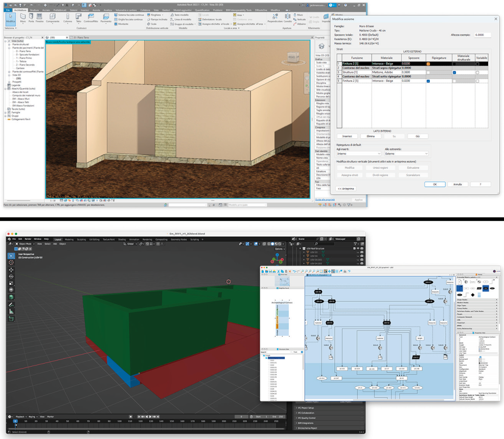The width and height of the screenshot is (504, 439).
Task: Toggle eye visibility of USV Roof Structure collection
Action: tap(358, 249)
